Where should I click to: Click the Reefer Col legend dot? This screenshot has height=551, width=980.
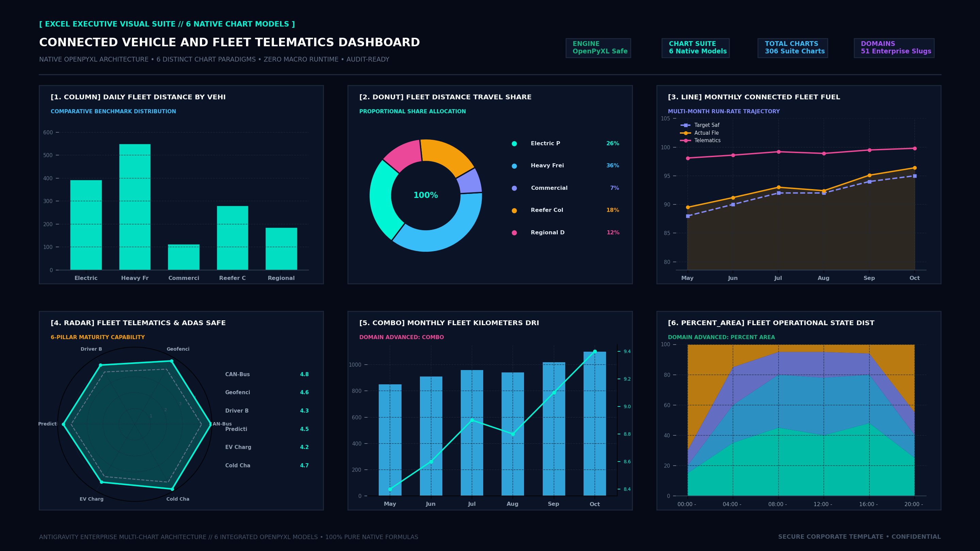coord(514,211)
